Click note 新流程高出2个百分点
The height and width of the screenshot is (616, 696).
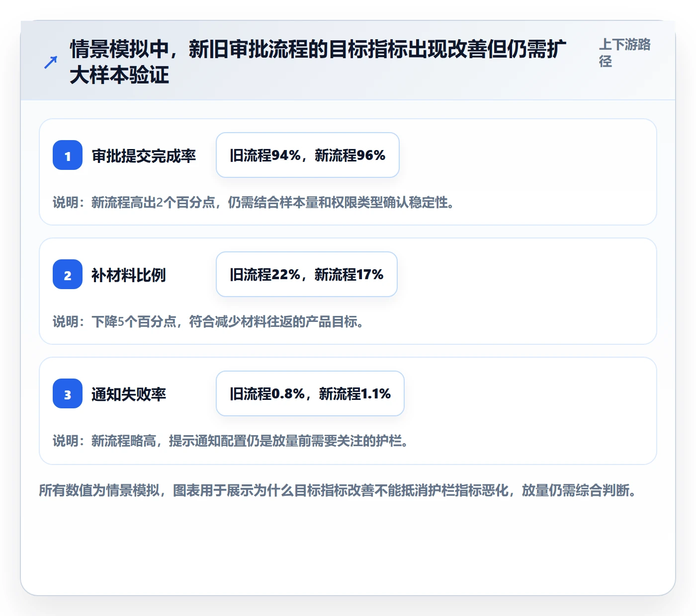click(254, 202)
